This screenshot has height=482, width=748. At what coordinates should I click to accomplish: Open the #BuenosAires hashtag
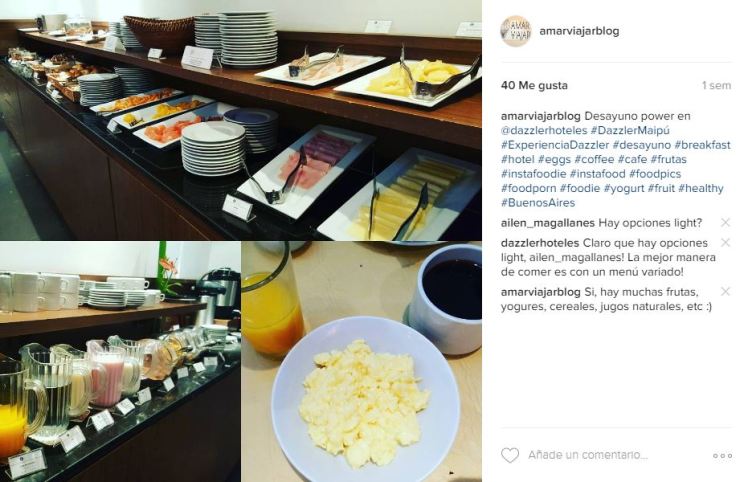(538, 202)
